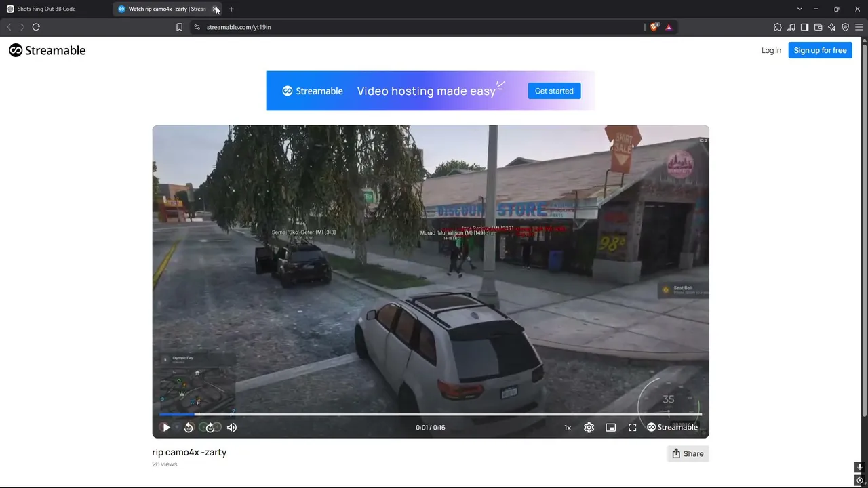Focus the address bar showing streamable.com/yt19in
868x488 pixels.
[417, 27]
